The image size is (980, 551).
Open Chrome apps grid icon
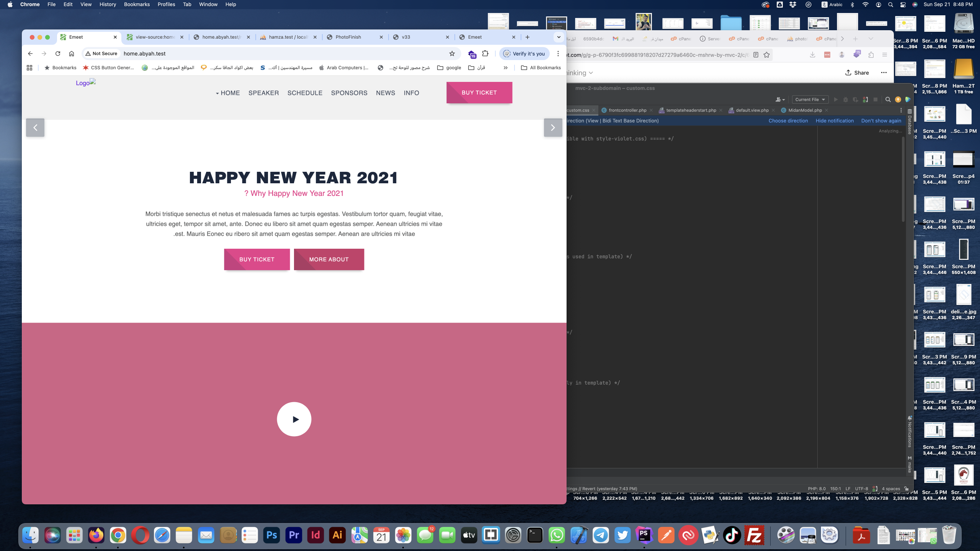(x=29, y=68)
